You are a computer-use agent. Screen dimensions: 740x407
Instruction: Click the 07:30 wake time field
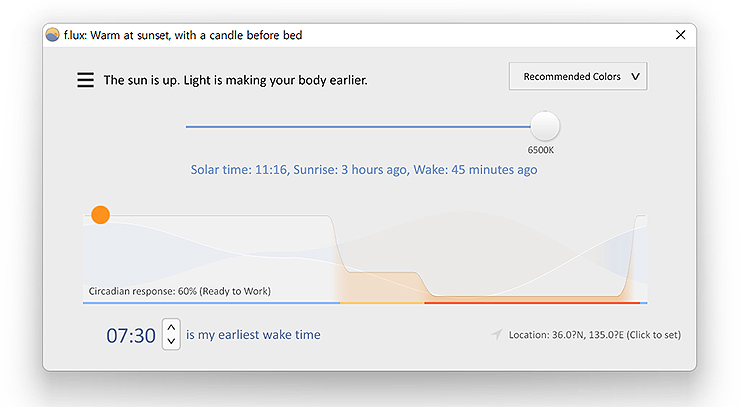131,335
